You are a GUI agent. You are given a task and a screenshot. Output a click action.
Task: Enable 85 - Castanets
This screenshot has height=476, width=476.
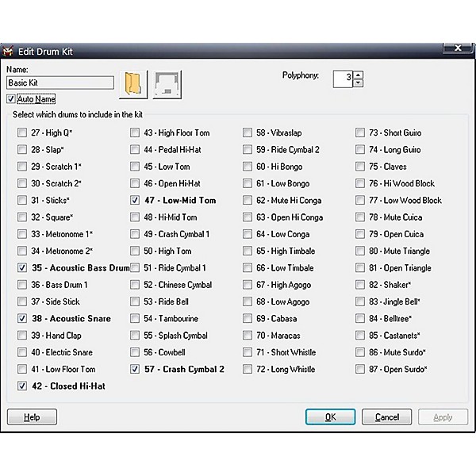coord(360,336)
